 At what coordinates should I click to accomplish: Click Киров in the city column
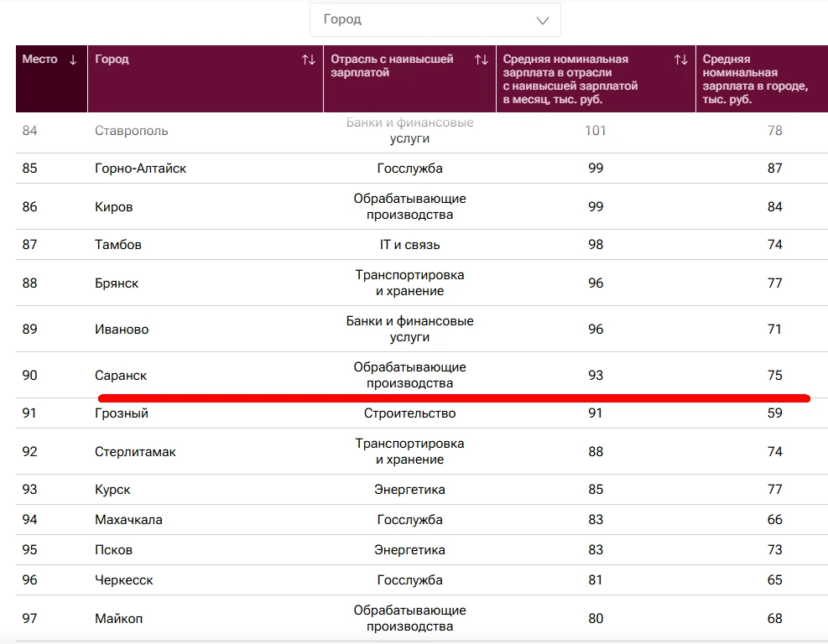[113, 207]
